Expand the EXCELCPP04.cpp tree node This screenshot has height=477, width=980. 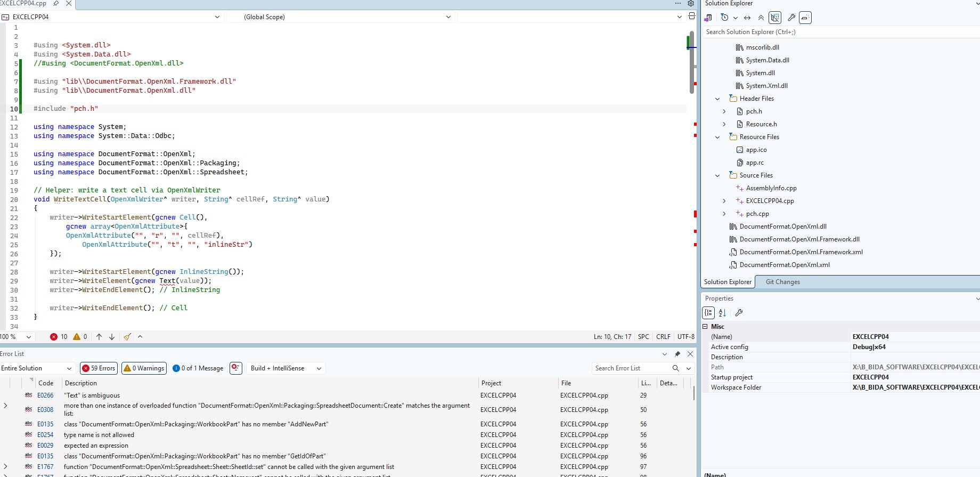(x=724, y=201)
